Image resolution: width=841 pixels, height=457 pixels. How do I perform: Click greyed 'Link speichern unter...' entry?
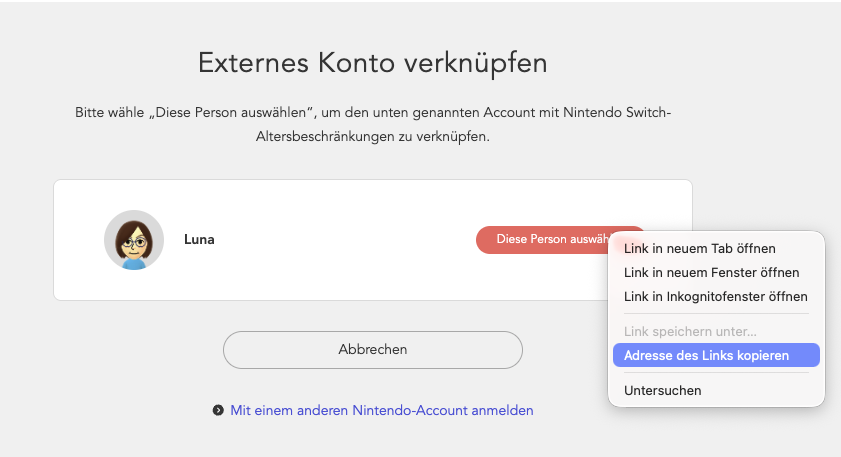(716, 331)
